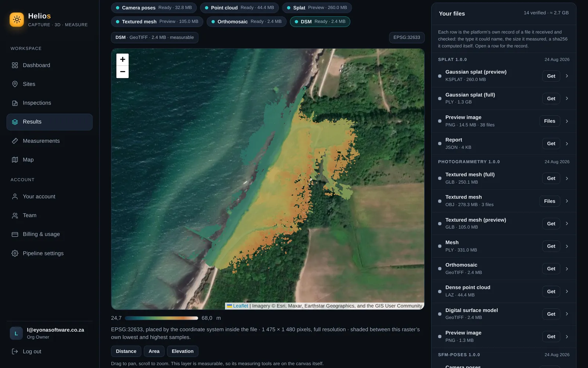Open Sites in the sidebar
The image size is (588, 368).
pos(50,84)
